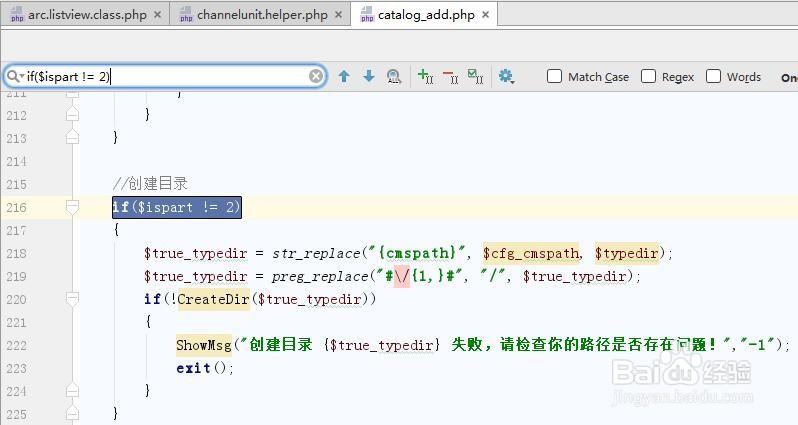Click fold end marker at line 225

[x=72, y=413]
